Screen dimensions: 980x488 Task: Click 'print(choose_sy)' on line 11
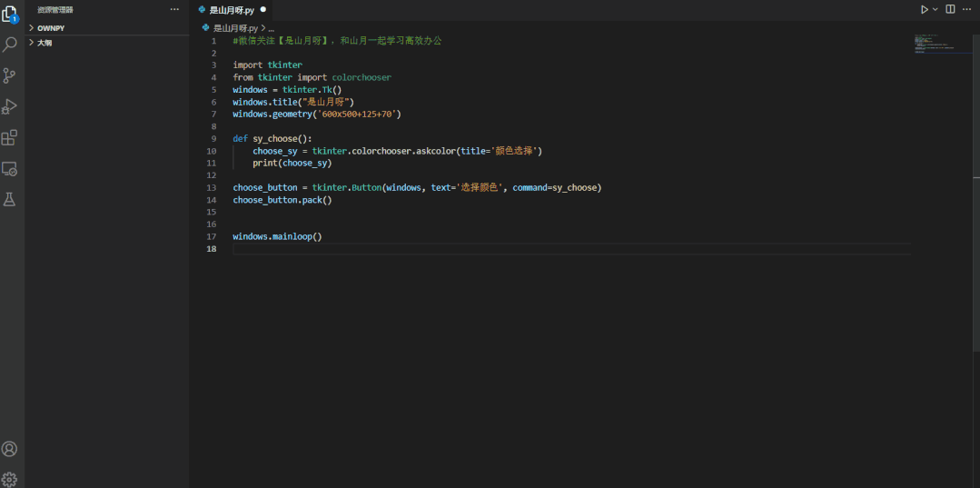click(x=292, y=164)
